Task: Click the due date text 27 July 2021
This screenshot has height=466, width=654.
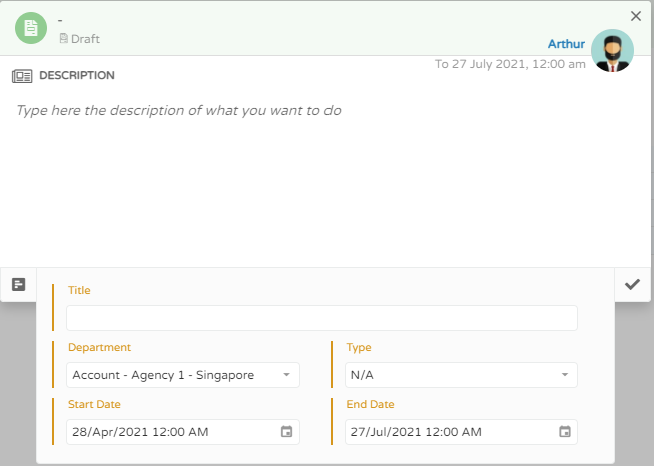Action: click(x=510, y=64)
